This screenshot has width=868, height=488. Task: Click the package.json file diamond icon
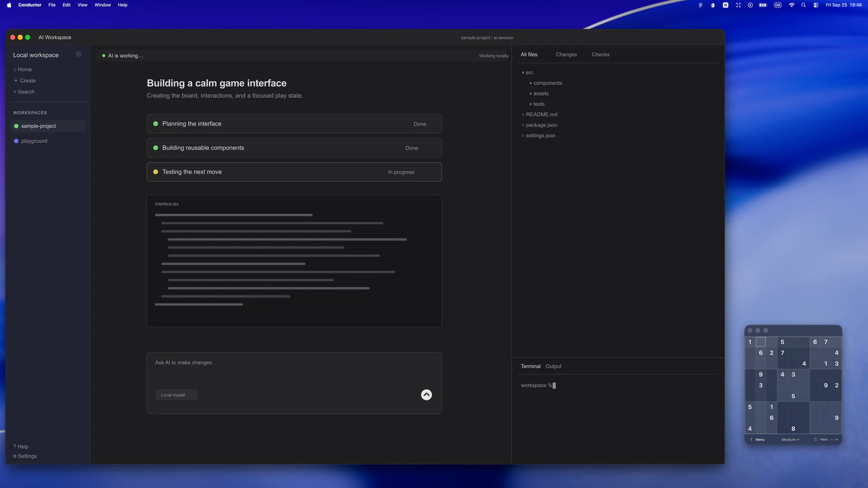point(523,125)
